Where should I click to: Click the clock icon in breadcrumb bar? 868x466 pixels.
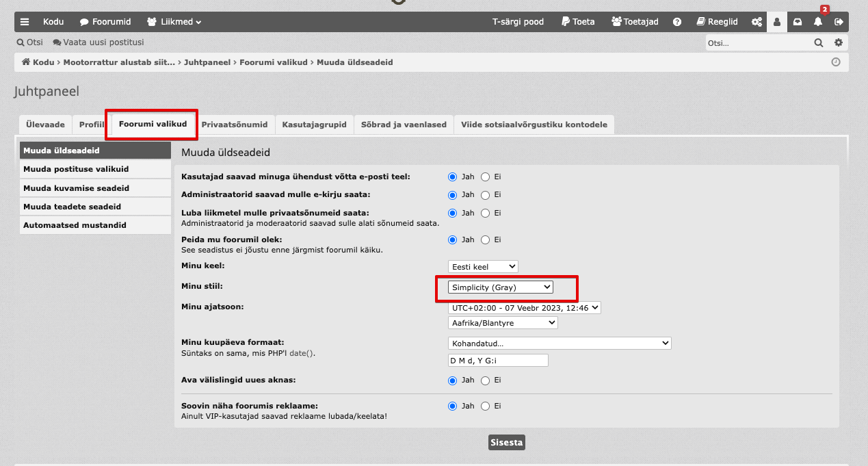[836, 62]
